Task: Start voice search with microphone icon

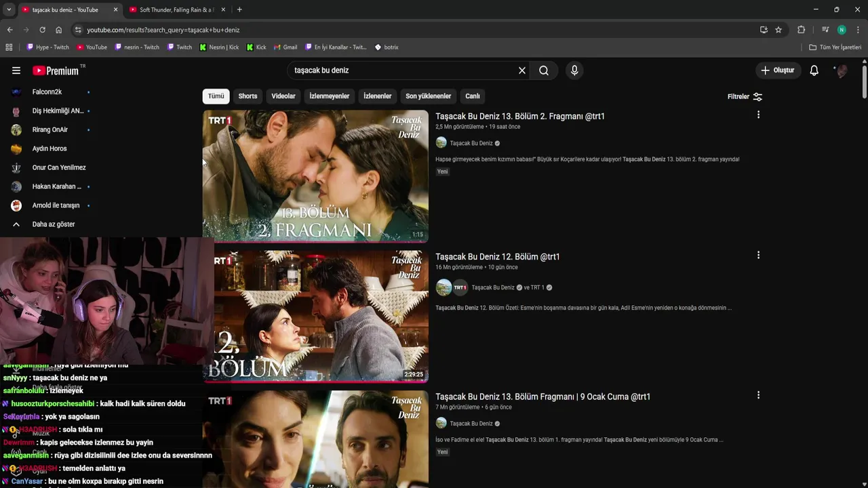Action: pos(574,70)
